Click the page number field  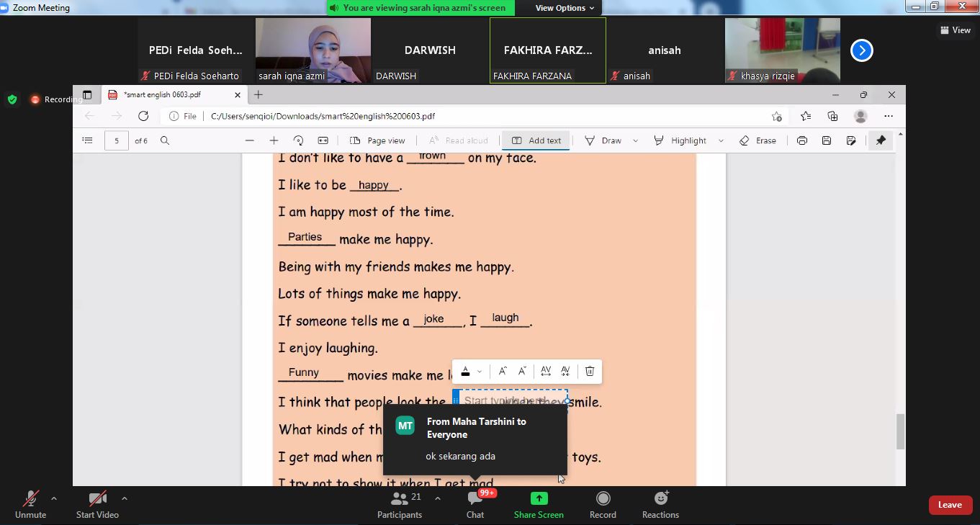(x=117, y=140)
